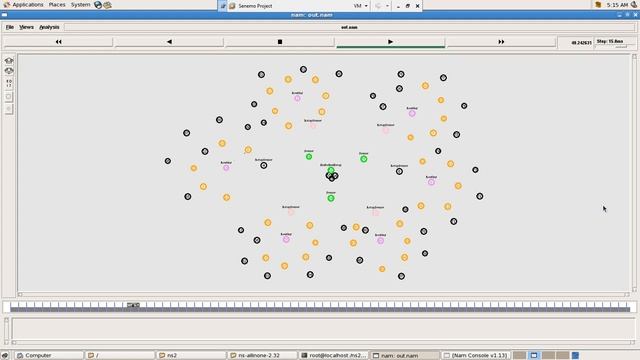The height and width of the screenshot is (360, 640).
Task: Click the third icon in the left toolbar
Action: (x=9, y=83)
